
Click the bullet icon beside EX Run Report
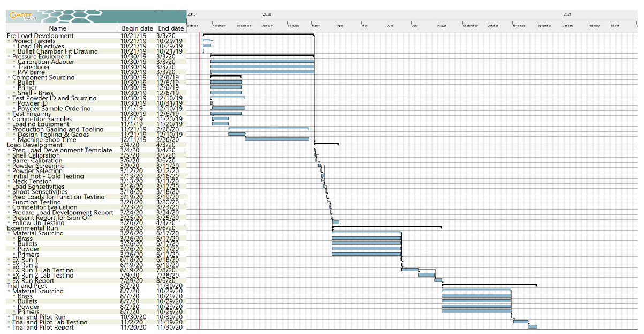tap(10, 280)
